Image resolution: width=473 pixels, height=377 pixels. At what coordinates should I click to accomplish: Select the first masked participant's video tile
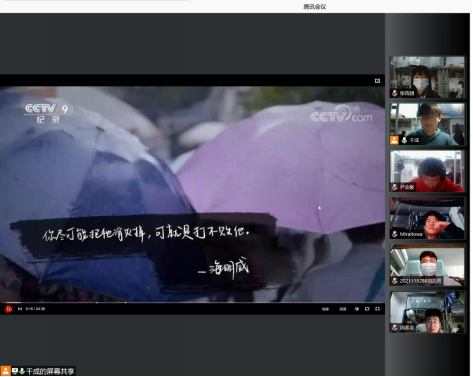427,77
